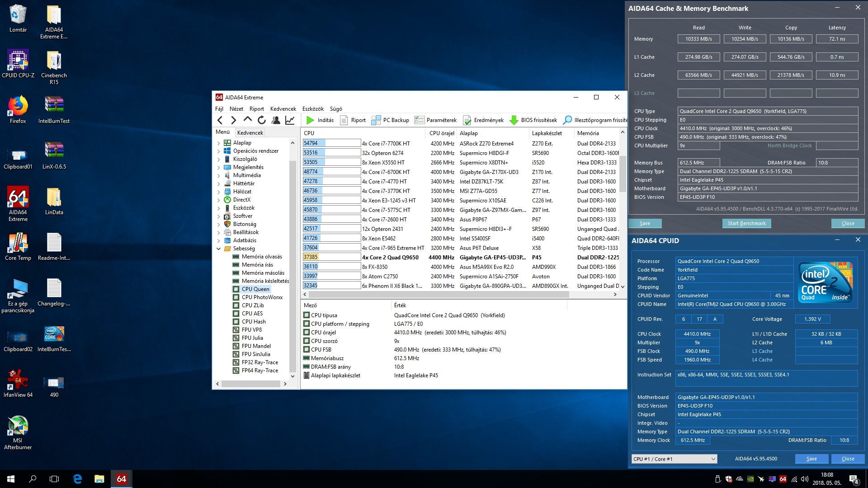Start benchmark with Indítás play icon
Image resolution: width=868 pixels, height=488 pixels.
(310, 120)
